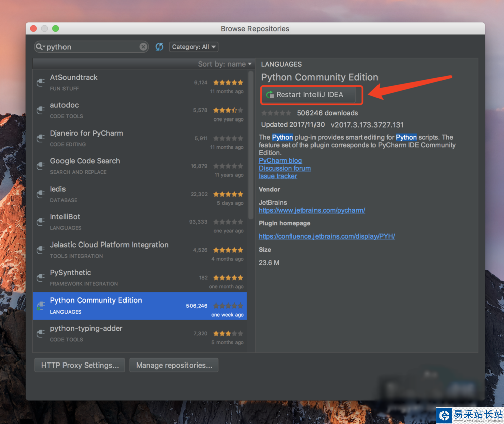Click the Python Community Edition detail heading
This screenshot has height=424, width=504.
click(320, 77)
